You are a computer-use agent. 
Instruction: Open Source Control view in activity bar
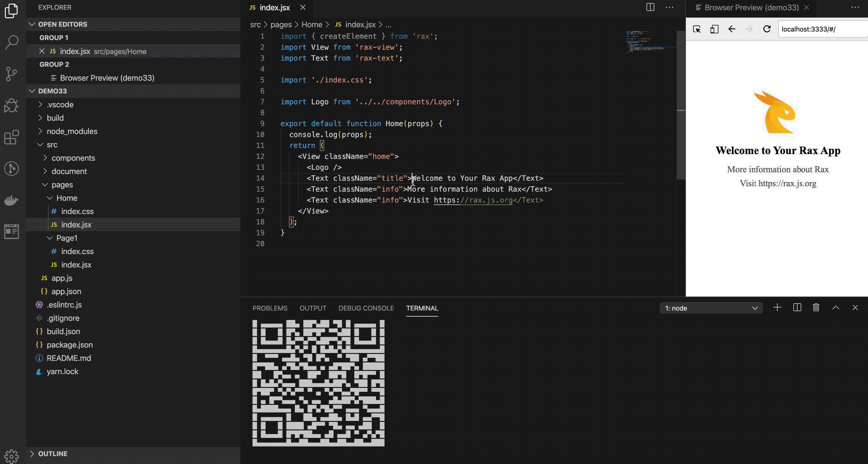[x=12, y=74]
